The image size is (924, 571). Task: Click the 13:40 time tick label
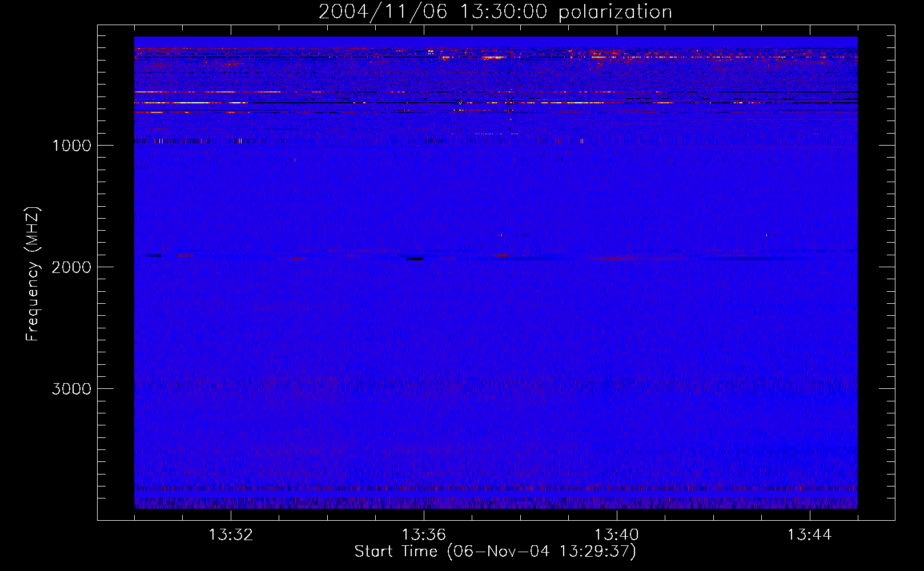(x=617, y=535)
